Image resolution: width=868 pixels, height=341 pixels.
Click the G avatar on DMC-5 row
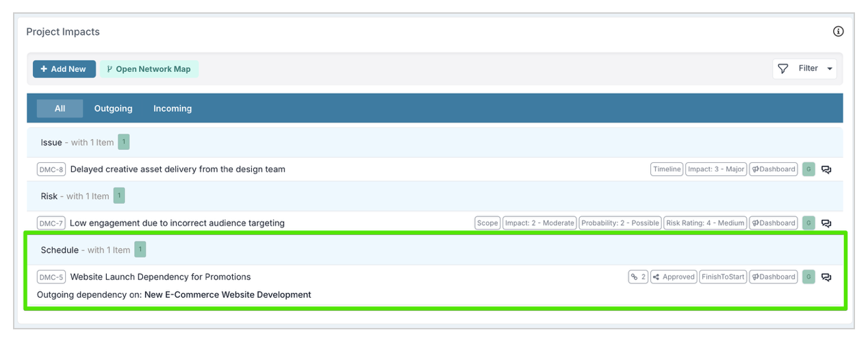click(x=808, y=277)
